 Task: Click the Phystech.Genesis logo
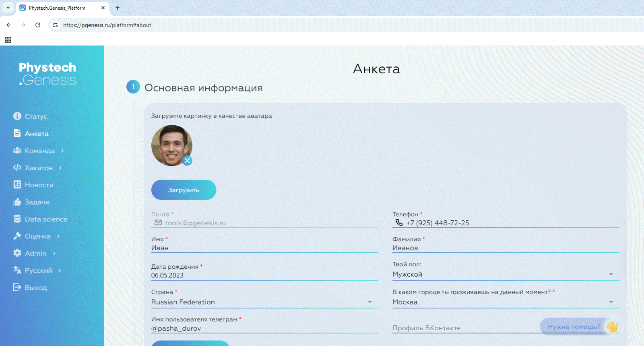click(47, 74)
